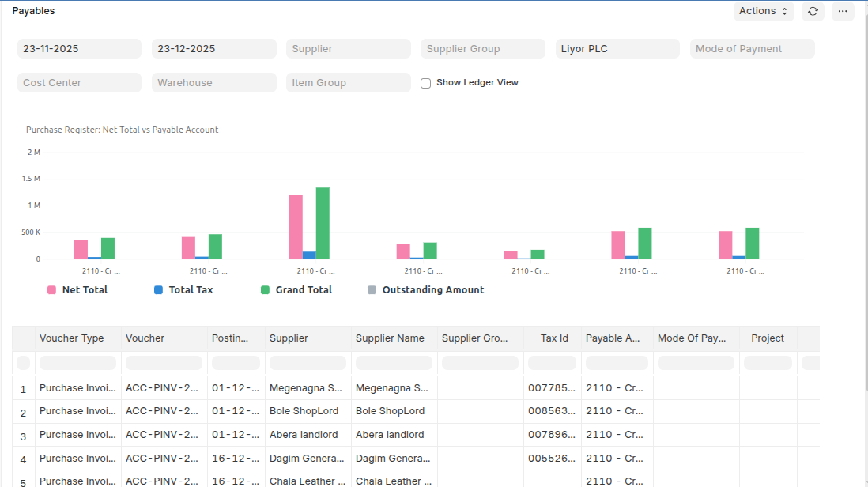The image size is (868, 487).
Task: Click the Supplier Name column header
Action: click(390, 338)
